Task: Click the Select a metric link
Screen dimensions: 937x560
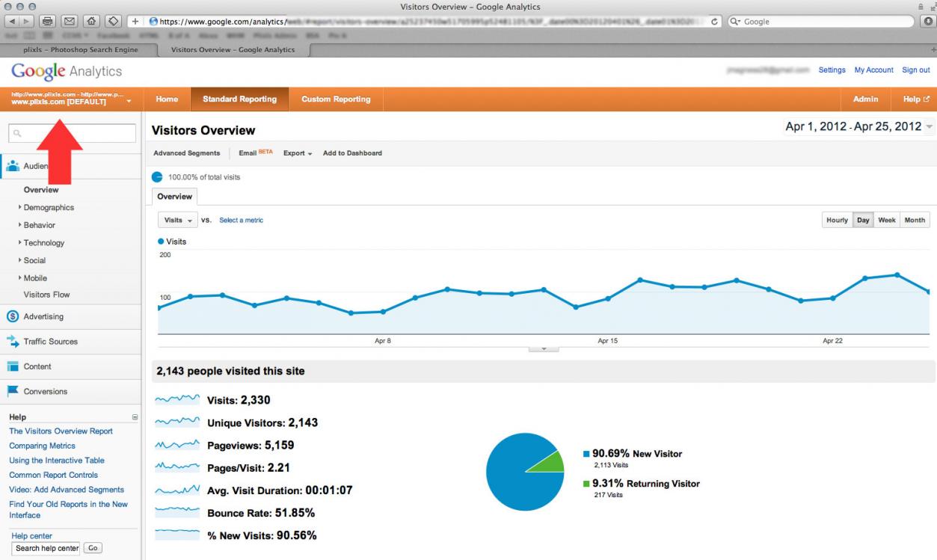Action: pos(241,221)
